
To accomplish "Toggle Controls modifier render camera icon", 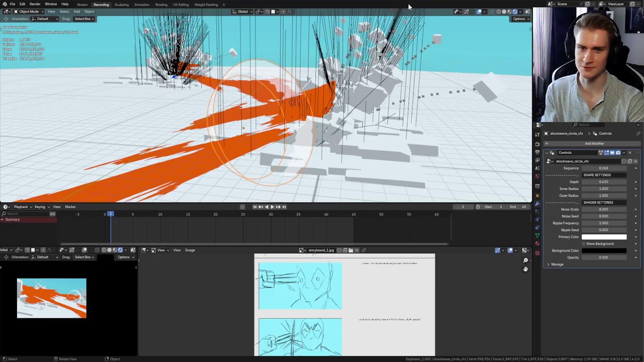I will [x=618, y=152].
